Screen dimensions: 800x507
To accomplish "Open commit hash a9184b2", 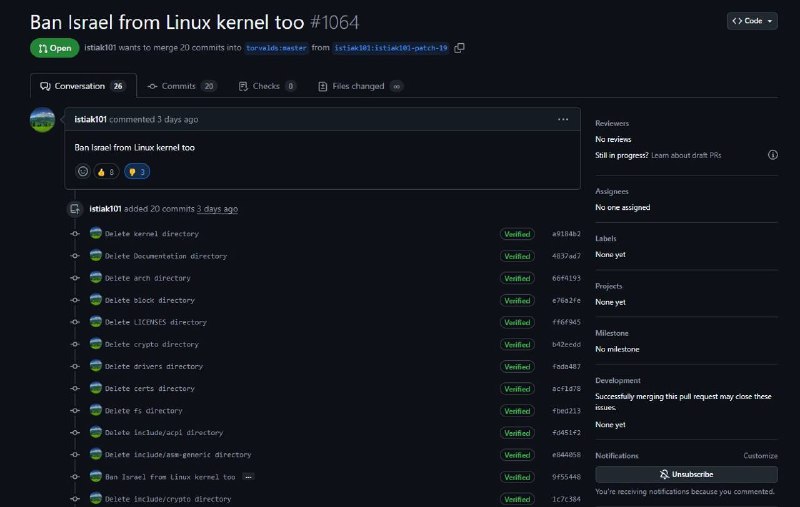I will tap(566, 234).
